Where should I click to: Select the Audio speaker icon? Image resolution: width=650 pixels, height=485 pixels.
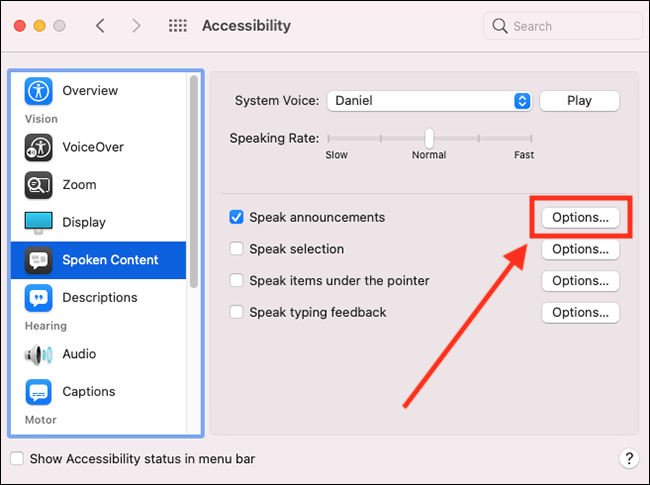click(x=39, y=354)
